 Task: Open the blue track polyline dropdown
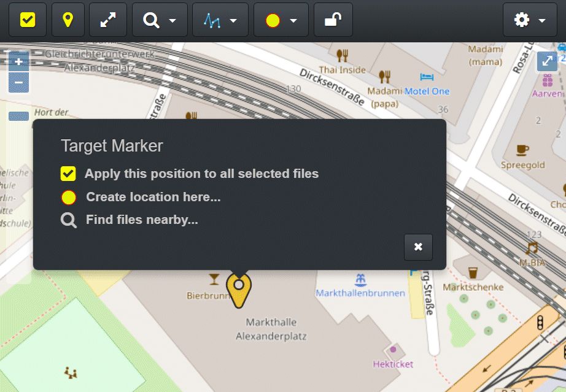[220, 20]
